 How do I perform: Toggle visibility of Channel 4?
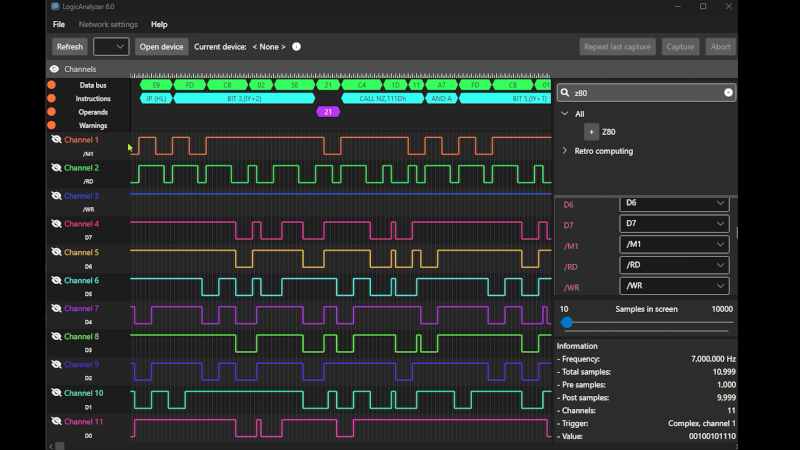(56, 224)
